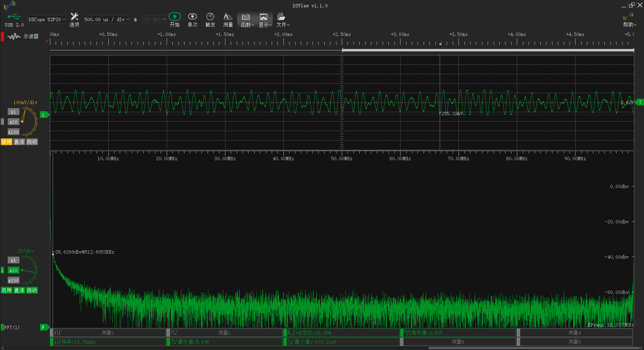This screenshot has height=350, width=644.
Task: Click 自动 auto on the yellow channel
Action: [32, 142]
